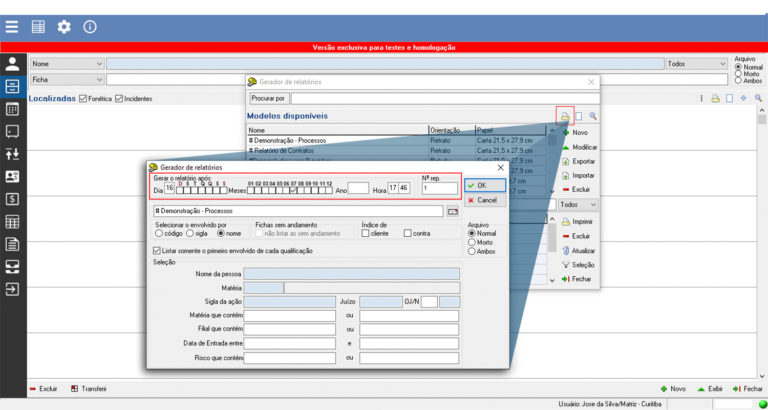768x410 pixels.
Task: Click the blue diamond icon in the Localizadas toolbar
Action: (744, 98)
